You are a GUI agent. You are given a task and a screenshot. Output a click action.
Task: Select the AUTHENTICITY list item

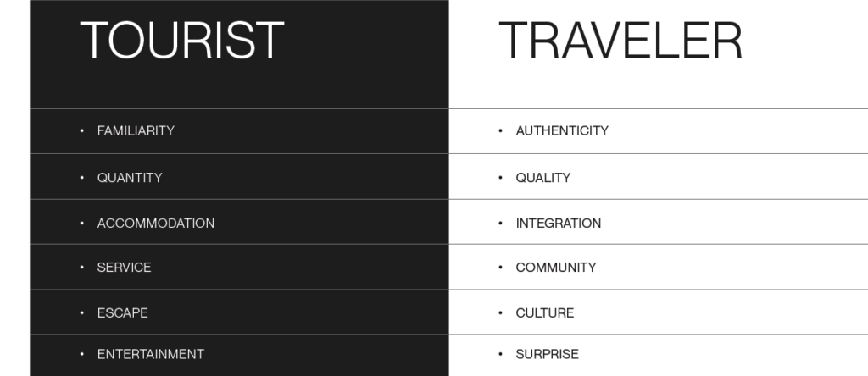click(562, 131)
